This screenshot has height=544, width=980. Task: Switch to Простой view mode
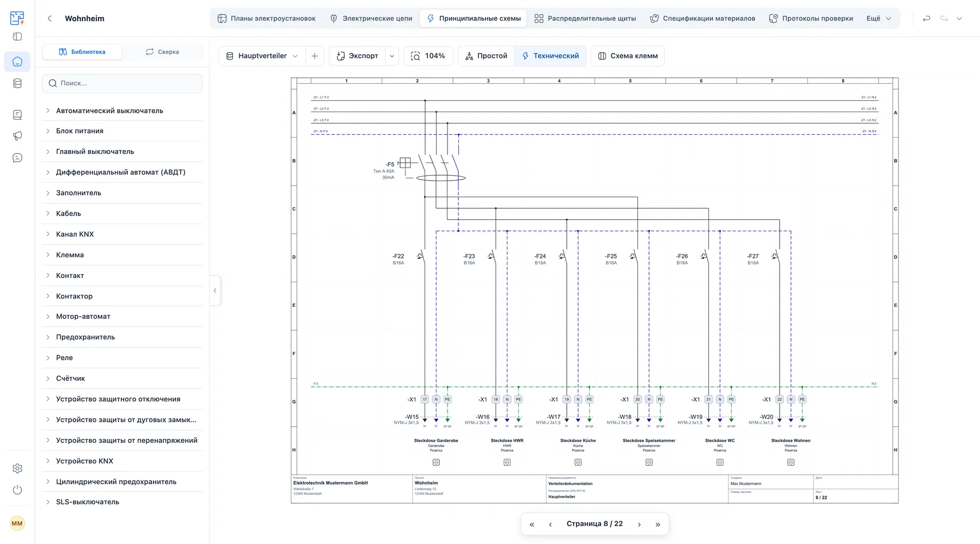point(486,56)
